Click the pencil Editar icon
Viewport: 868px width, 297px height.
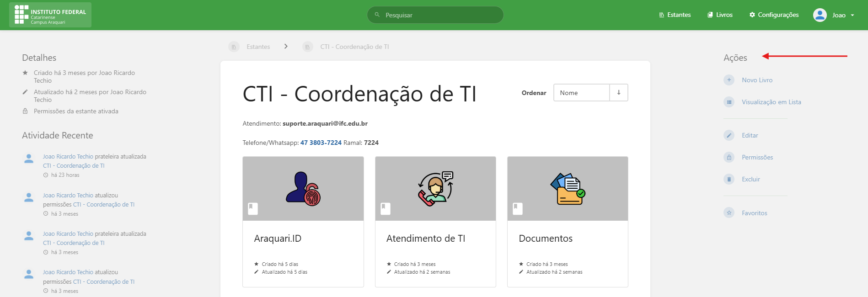click(729, 135)
